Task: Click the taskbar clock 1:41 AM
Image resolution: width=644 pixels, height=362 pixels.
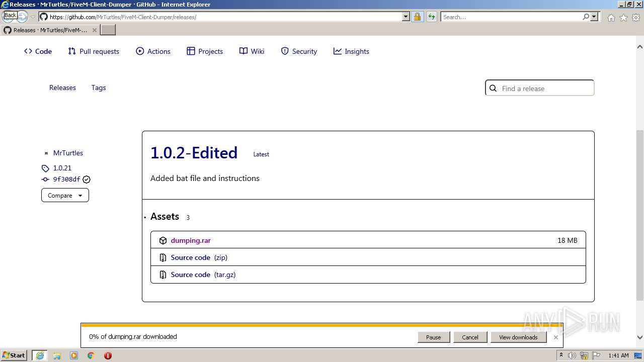Action: point(618,355)
